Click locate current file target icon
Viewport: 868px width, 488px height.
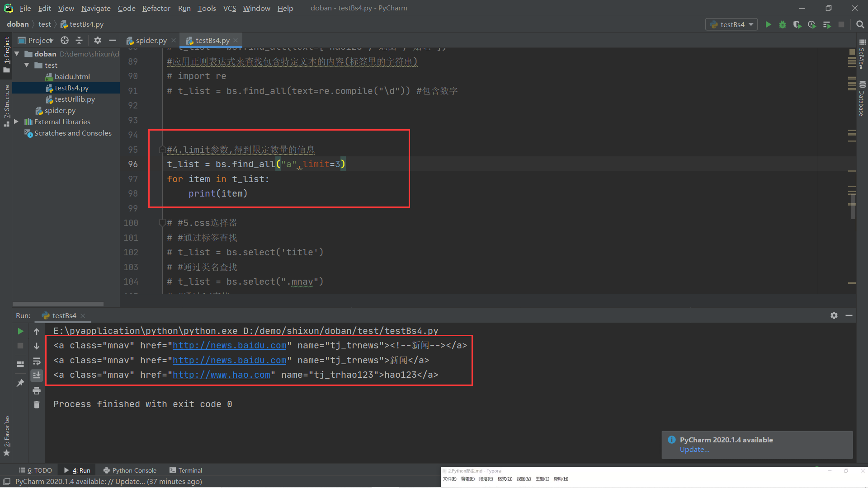click(x=65, y=40)
